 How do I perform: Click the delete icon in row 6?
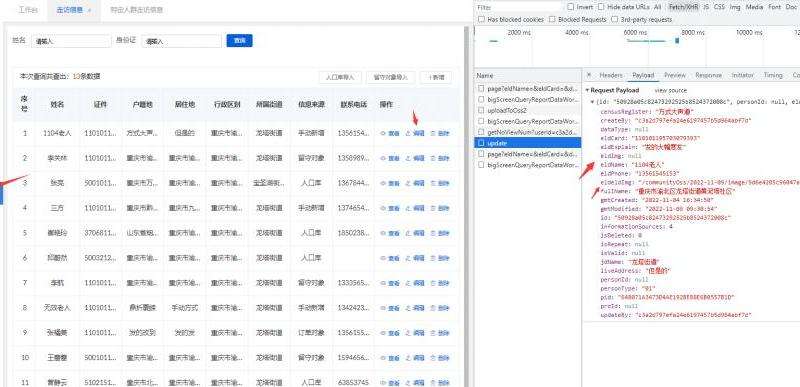[433, 258]
